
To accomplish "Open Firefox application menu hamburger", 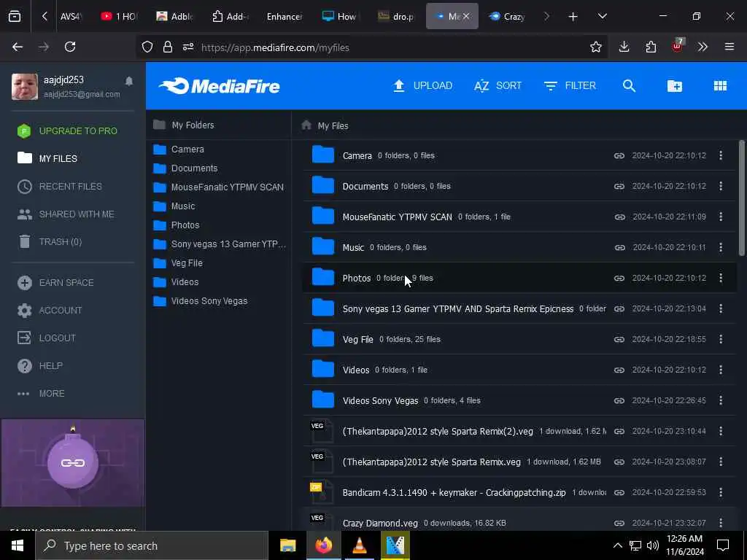I will pyautogui.click(x=729, y=47).
